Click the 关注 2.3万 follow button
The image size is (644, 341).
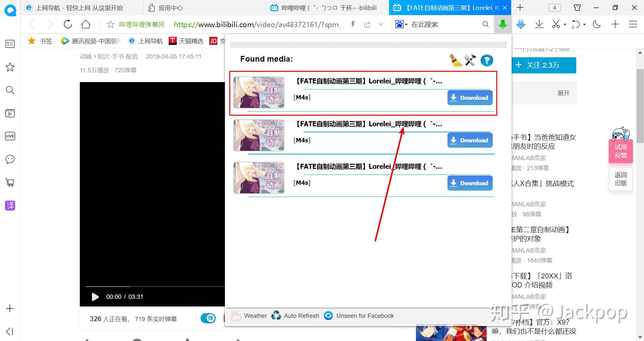(543, 65)
